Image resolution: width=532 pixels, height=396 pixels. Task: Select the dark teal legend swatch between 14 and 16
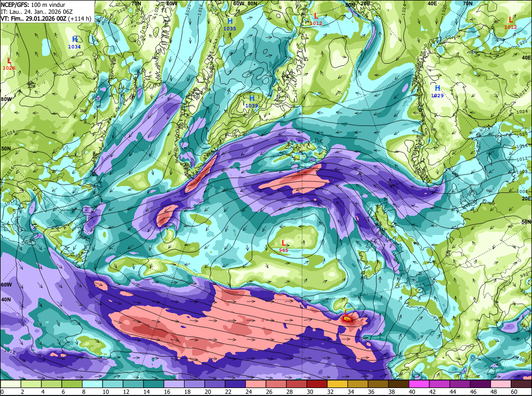click(x=154, y=384)
